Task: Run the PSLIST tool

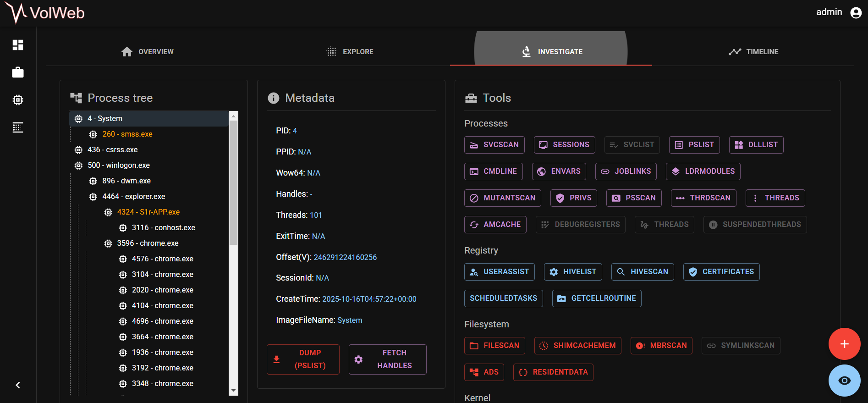Action: (x=694, y=145)
